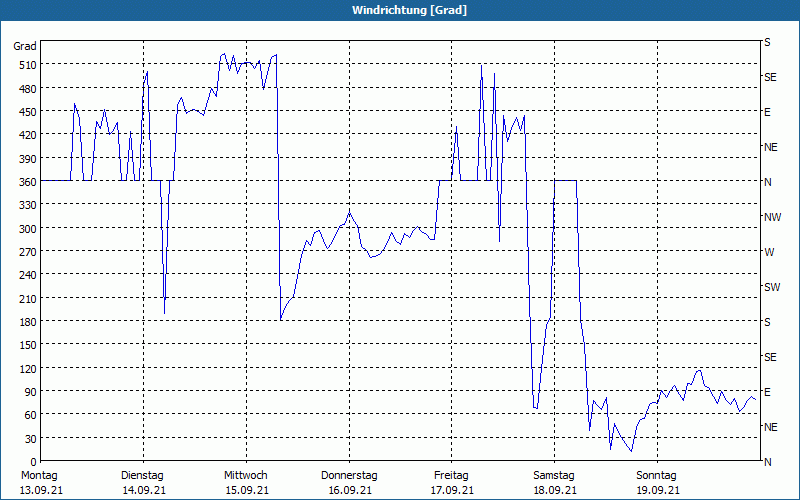Click the W compass label on right axis
Viewport: 800px width, 500px height.
[769, 252]
